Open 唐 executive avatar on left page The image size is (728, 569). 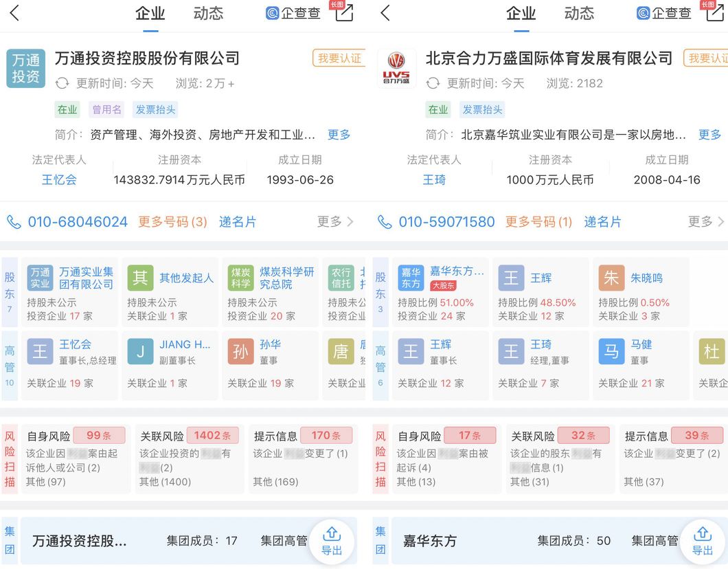[341, 351]
